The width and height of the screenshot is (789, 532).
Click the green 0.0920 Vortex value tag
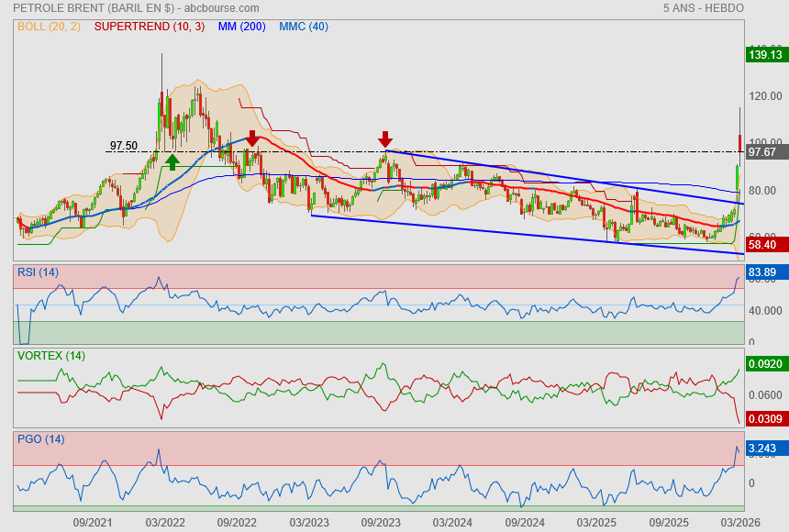click(764, 364)
